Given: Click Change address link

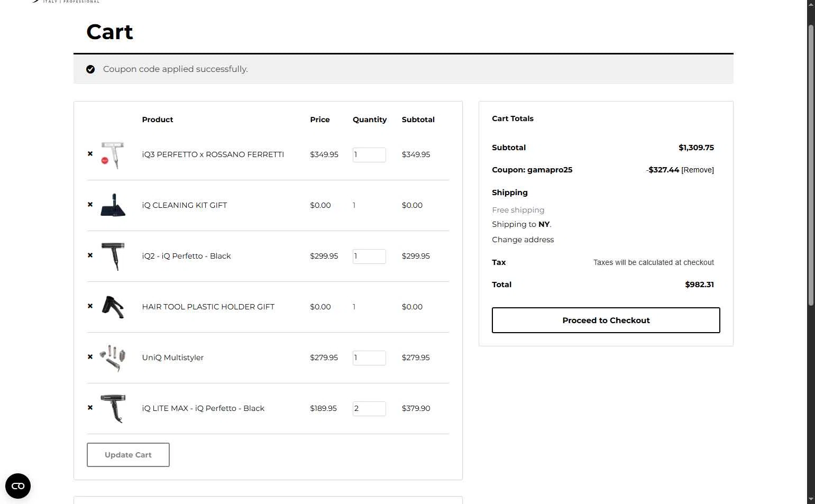Looking at the screenshot, I should point(523,240).
